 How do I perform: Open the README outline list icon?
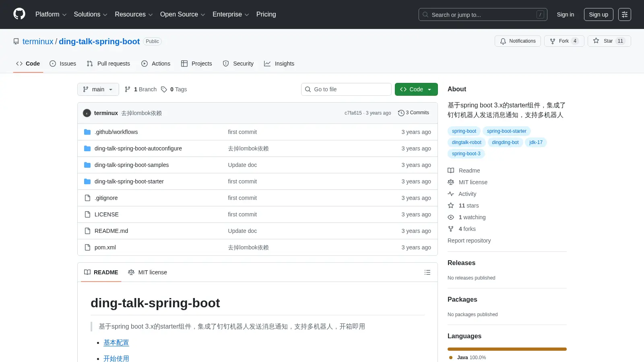click(x=427, y=272)
